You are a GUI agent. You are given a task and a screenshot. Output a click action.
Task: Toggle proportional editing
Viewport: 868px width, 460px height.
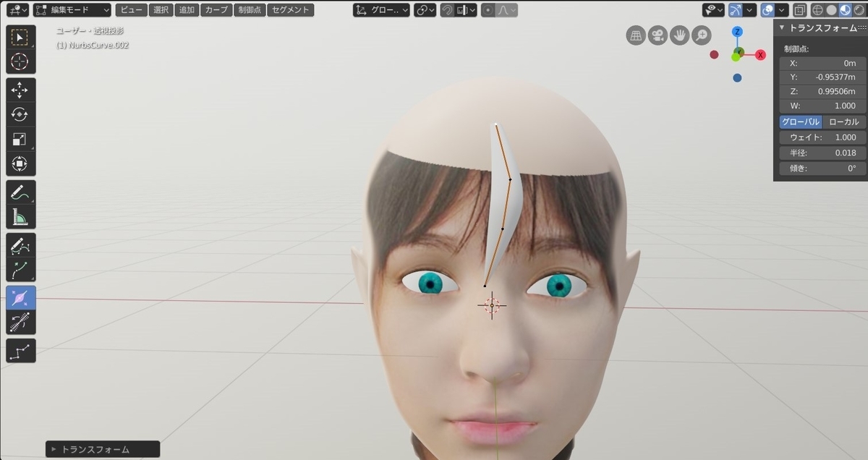coord(488,10)
